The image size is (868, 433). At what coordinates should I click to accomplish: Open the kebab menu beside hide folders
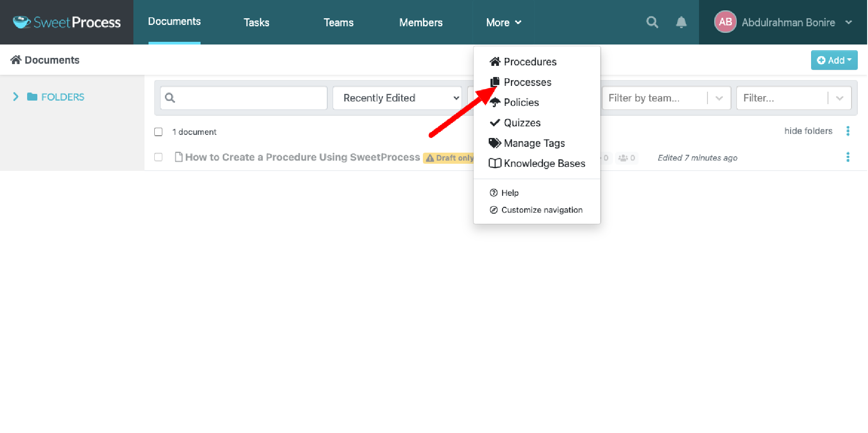(x=848, y=131)
